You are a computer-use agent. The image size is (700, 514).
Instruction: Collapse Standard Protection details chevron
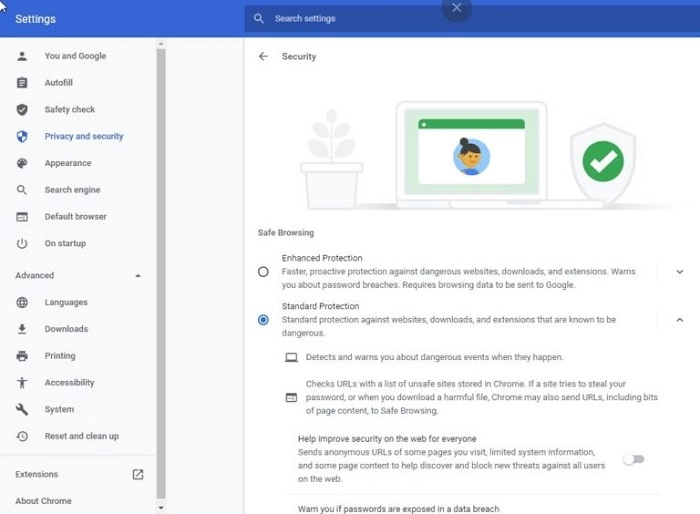[x=679, y=320]
